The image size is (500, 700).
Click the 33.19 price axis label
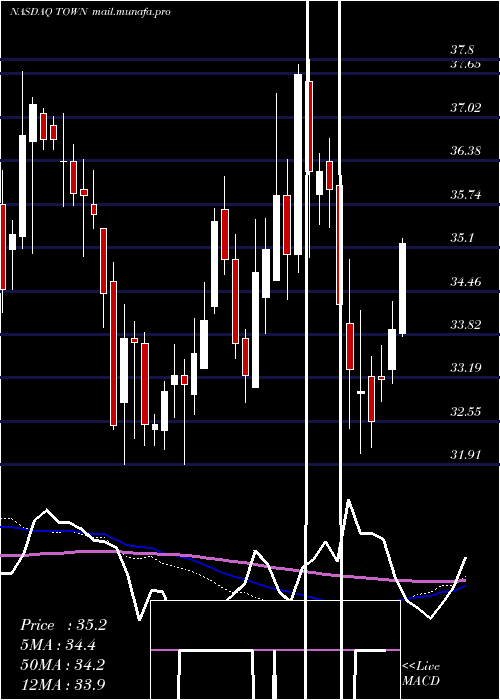466,368
